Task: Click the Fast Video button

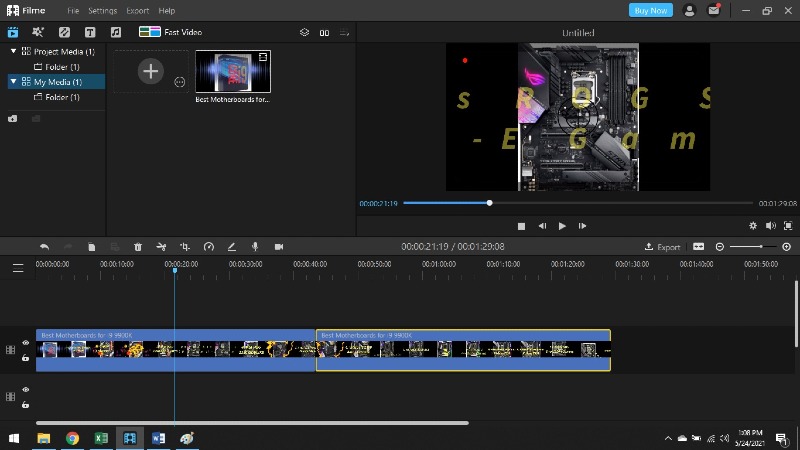Action: (x=170, y=32)
